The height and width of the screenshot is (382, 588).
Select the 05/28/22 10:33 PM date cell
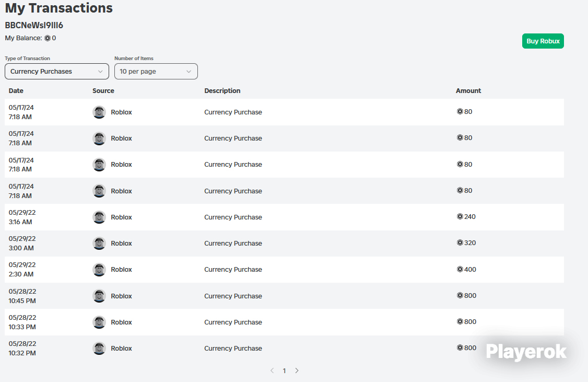point(22,322)
